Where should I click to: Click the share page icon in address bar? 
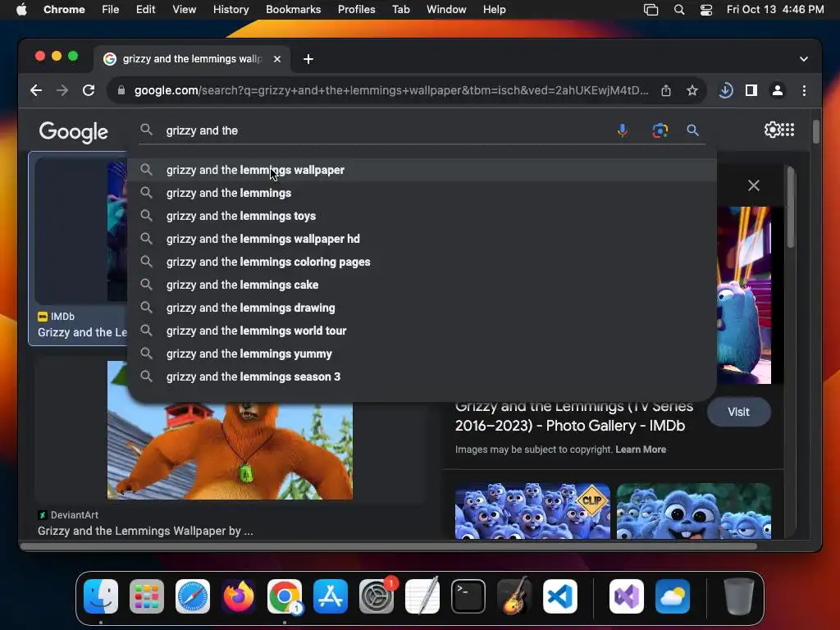tap(666, 90)
